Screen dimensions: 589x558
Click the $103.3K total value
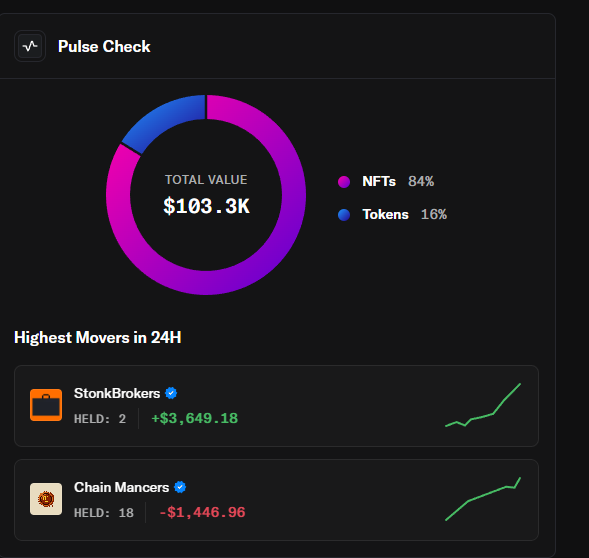pyautogui.click(x=206, y=206)
